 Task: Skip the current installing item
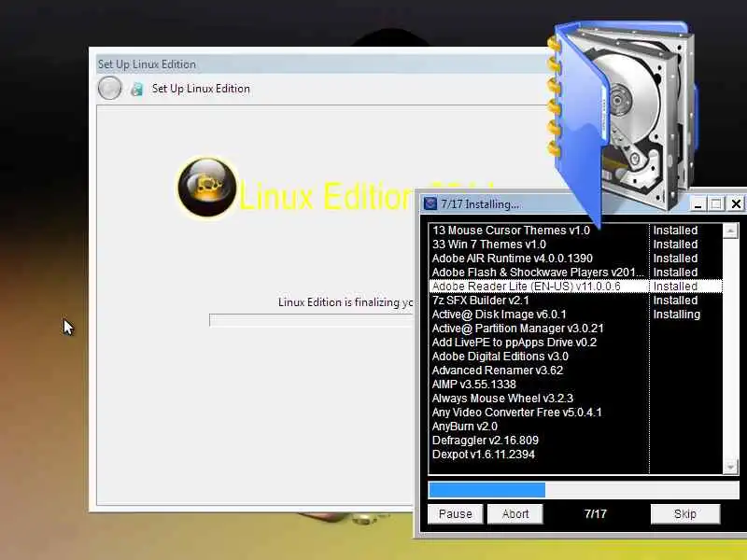pyautogui.click(x=685, y=514)
